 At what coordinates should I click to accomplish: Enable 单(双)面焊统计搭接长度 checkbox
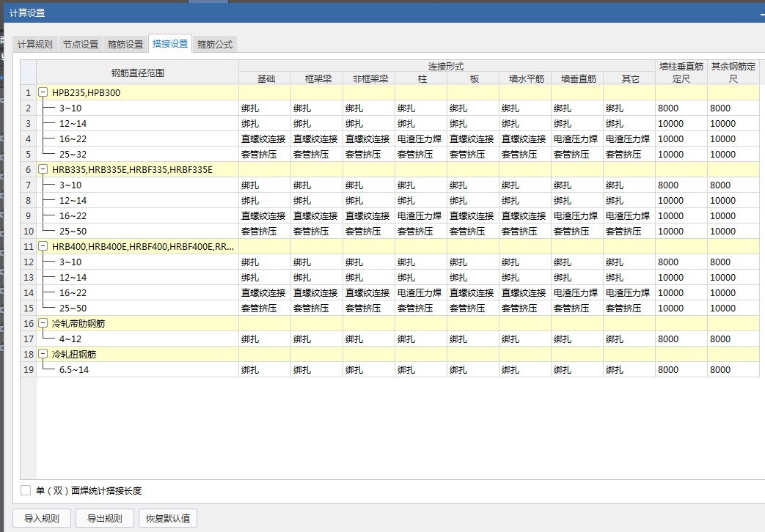26,490
